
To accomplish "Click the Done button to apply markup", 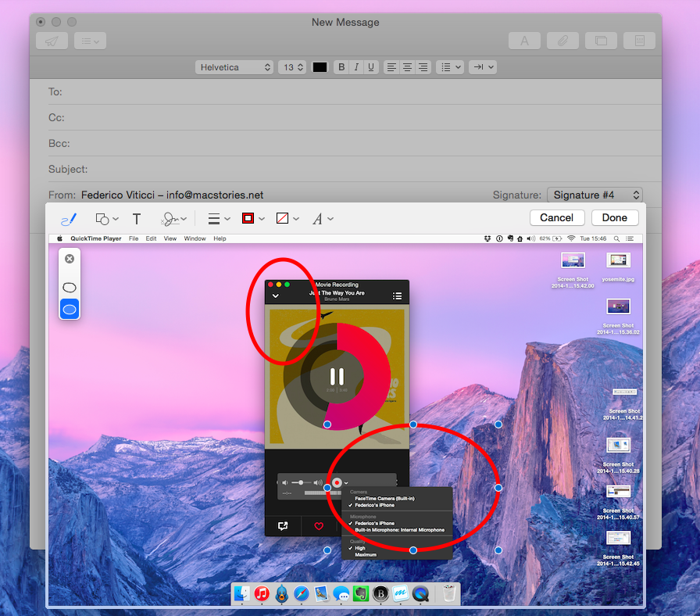I will (615, 217).
